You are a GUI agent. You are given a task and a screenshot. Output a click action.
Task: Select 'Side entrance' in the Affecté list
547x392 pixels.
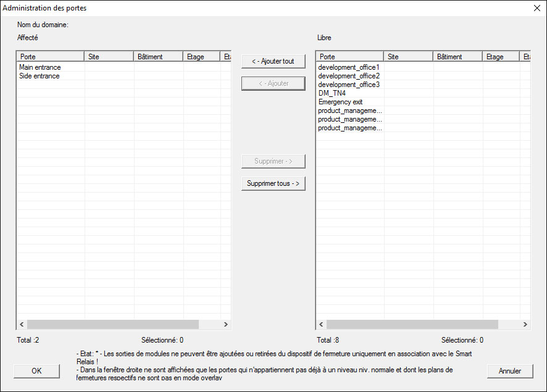point(40,76)
